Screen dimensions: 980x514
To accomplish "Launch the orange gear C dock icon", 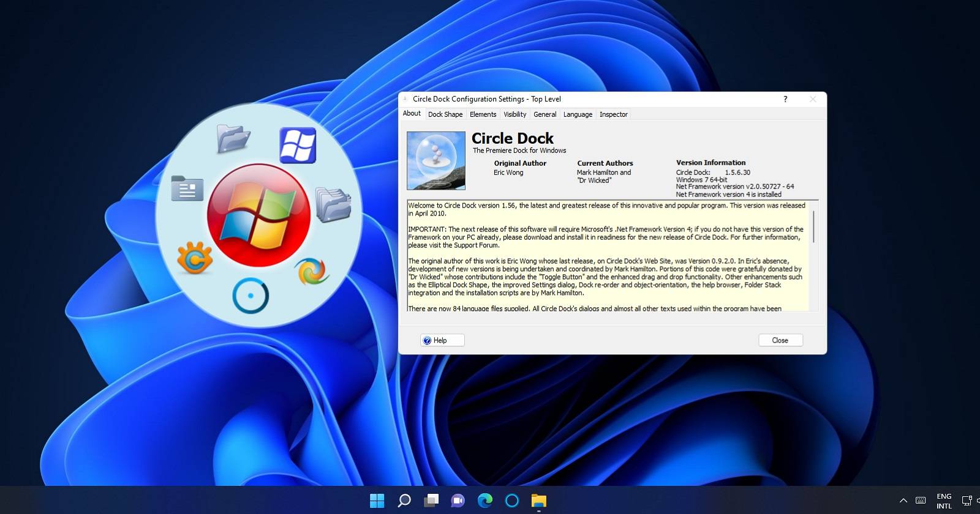I will (195, 258).
